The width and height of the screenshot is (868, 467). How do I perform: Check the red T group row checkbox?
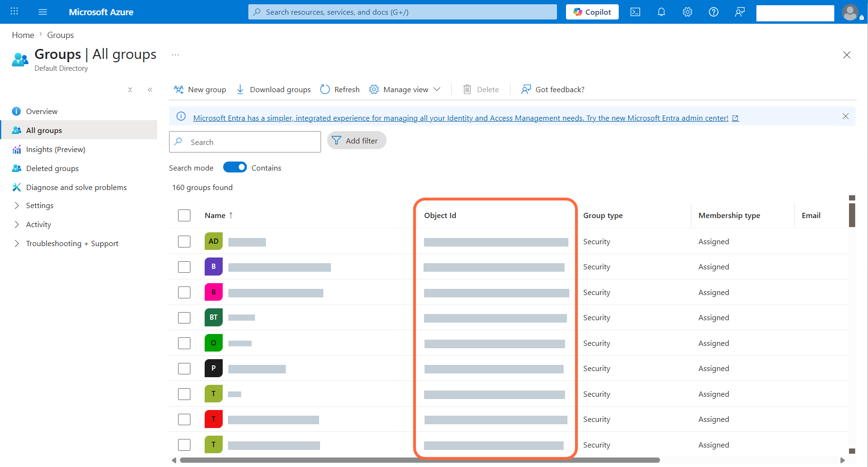pos(184,419)
